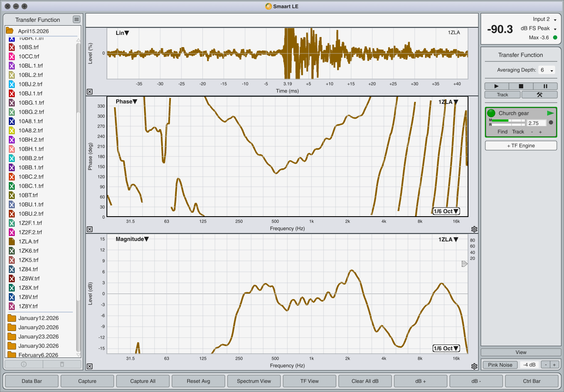Click the dB - button
This screenshot has width=564, height=392.
click(x=476, y=381)
